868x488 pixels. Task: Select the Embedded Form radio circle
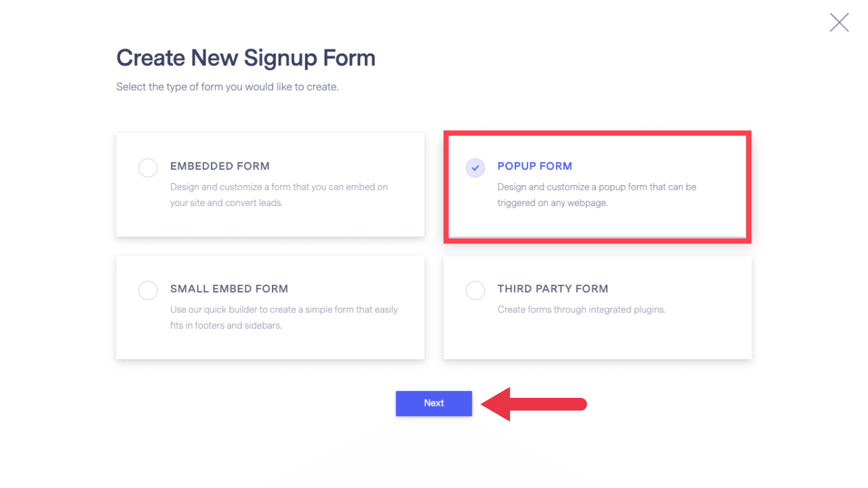148,167
